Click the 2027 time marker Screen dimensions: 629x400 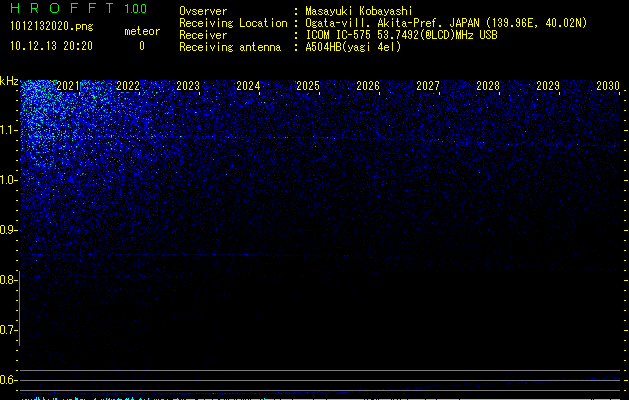coord(428,86)
